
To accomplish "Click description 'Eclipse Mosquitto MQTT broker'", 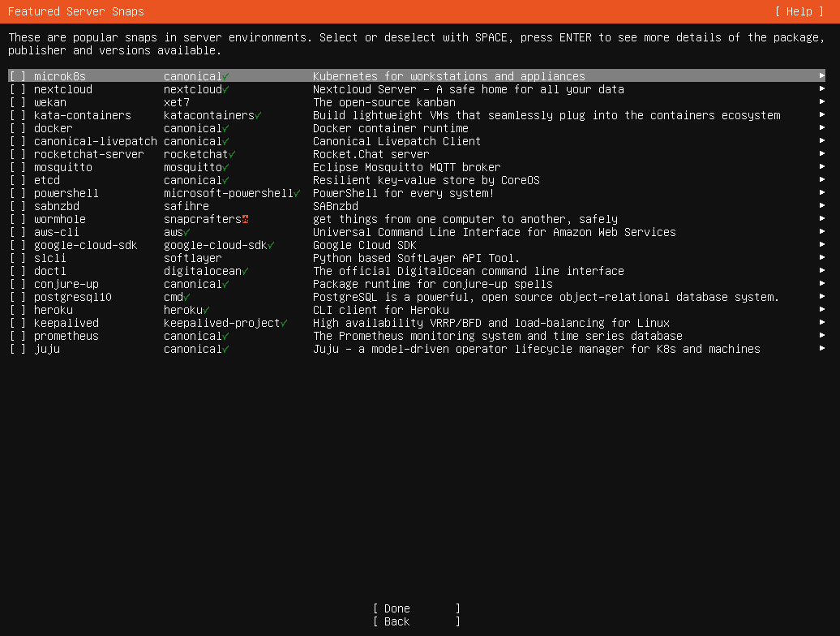I will coord(406,167).
